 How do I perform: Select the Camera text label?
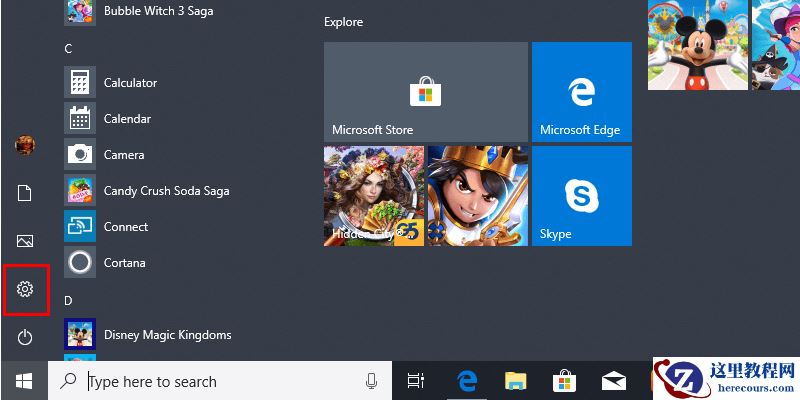(124, 155)
